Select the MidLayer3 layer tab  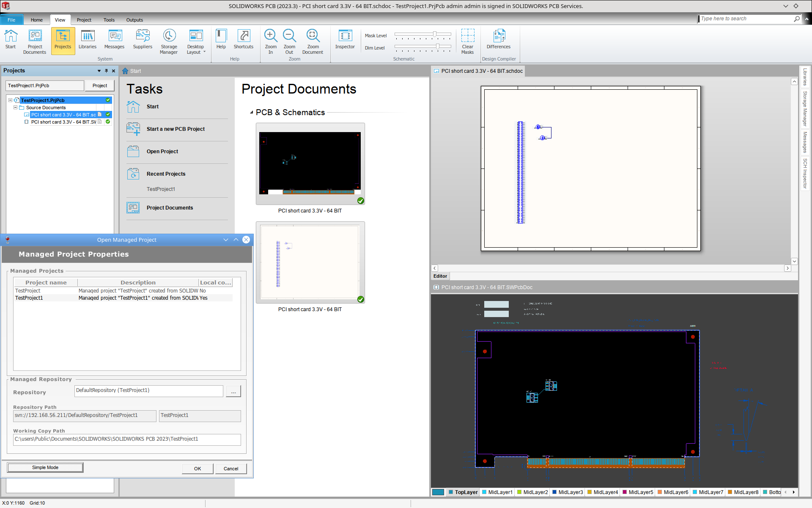pos(568,492)
